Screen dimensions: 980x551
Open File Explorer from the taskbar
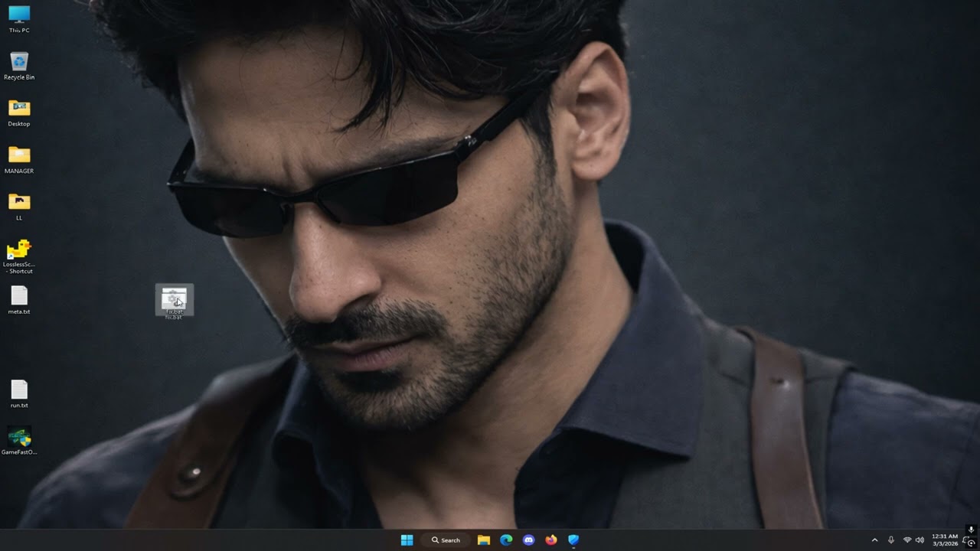[484, 540]
